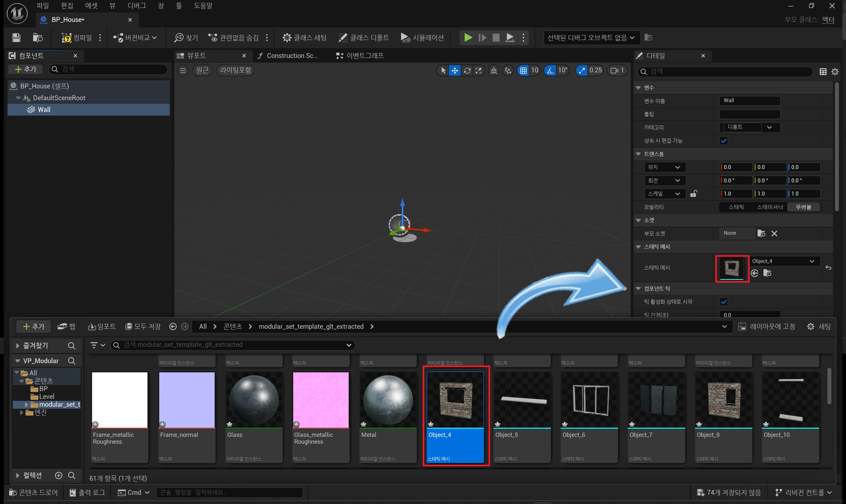Open the 에셋 menu
The image size is (846, 504).
pos(91,6)
